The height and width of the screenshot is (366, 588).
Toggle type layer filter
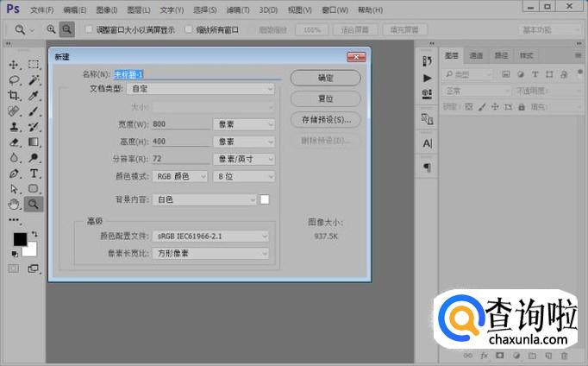click(535, 74)
